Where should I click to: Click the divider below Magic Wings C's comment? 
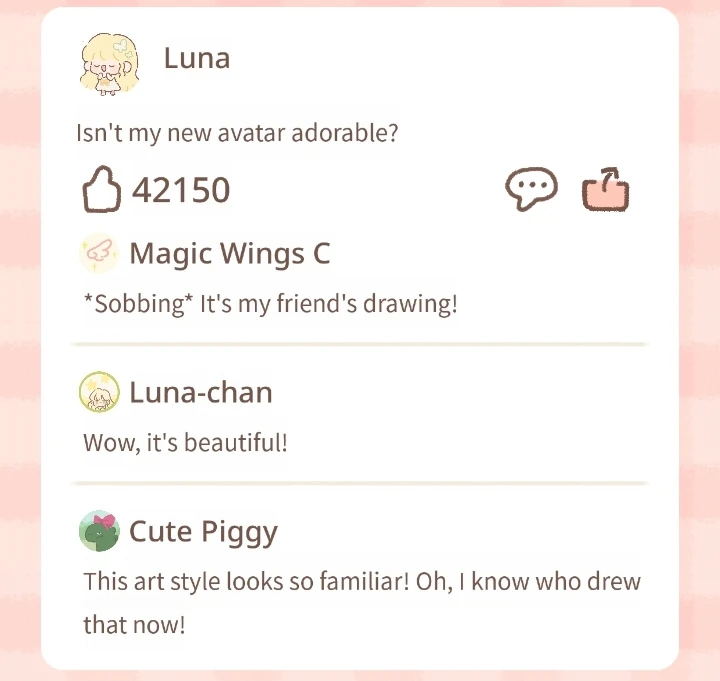tap(360, 344)
